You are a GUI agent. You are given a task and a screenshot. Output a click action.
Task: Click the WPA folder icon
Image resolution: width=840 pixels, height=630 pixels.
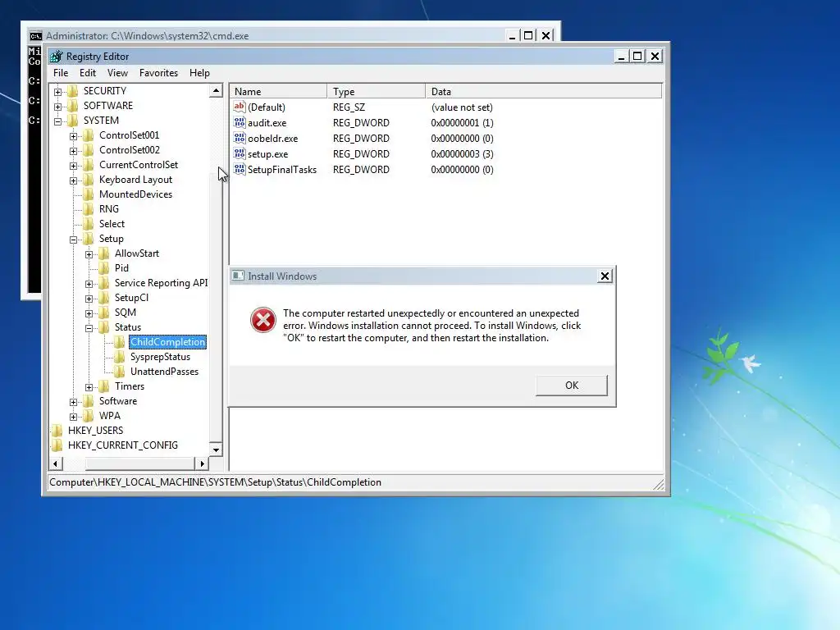point(89,416)
